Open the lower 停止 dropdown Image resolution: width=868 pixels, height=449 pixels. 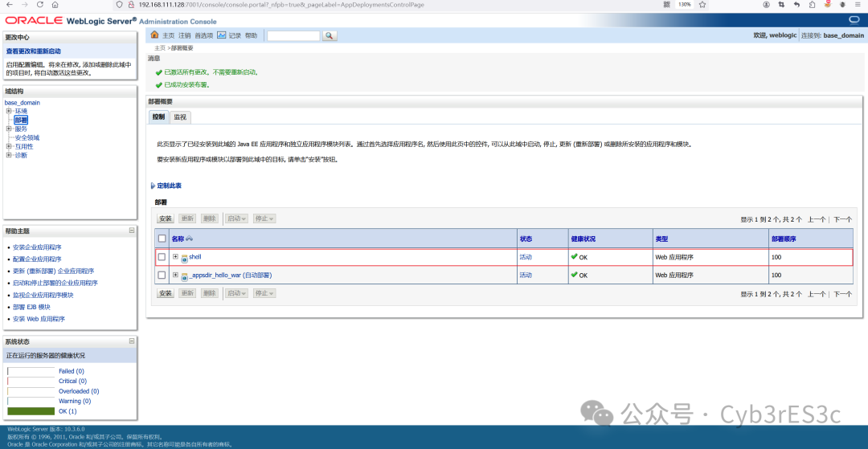[264, 293]
